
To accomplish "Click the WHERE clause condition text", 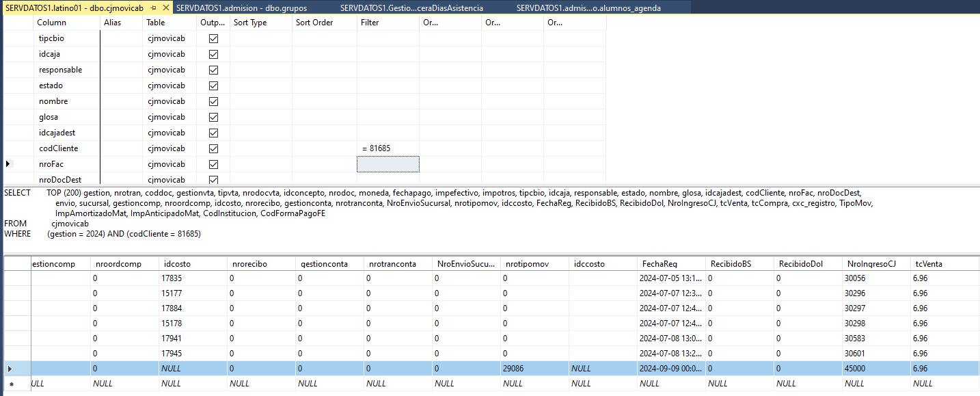I will [124, 234].
